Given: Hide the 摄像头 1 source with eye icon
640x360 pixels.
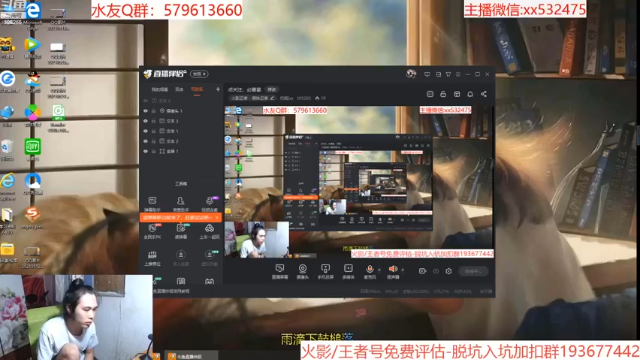Looking at the screenshot, I should (x=145, y=111).
